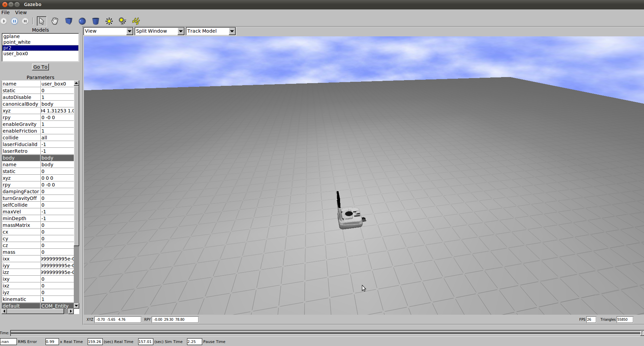Select the arrow cursor tool
Screen dimensions: 644x346
(x=41, y=21)
